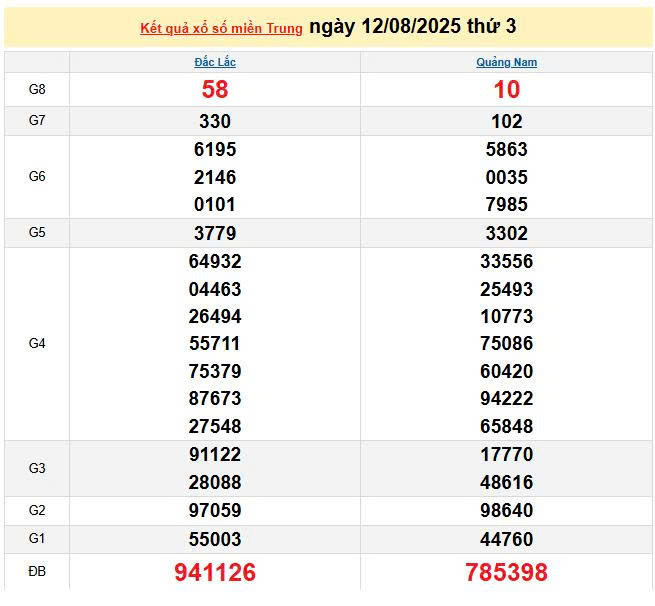Click the G3 value 48616
Image resolution: width=655 pixels, height=606 pixels.
point(507,483)
